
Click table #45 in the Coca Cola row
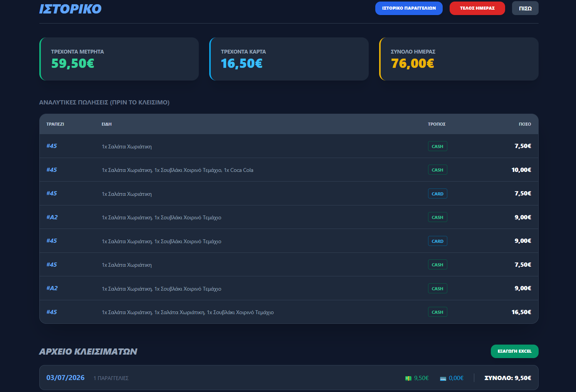coord(52,170)
